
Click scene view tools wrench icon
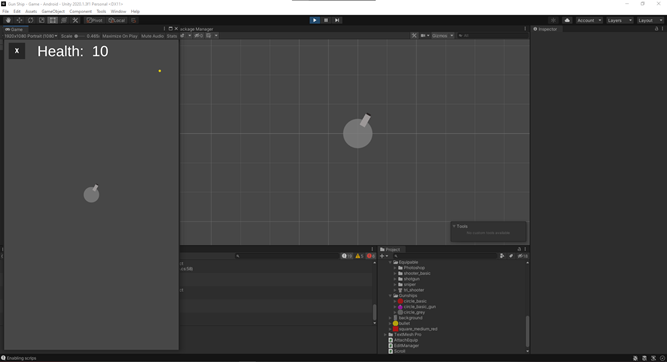(x=414, y=36)
